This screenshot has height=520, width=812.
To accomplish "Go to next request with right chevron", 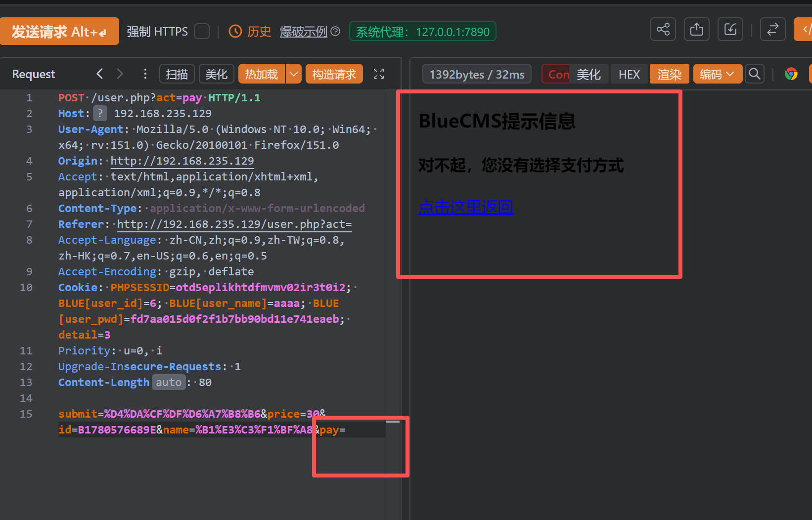I will pyautogui.click(x=120, y=74).
